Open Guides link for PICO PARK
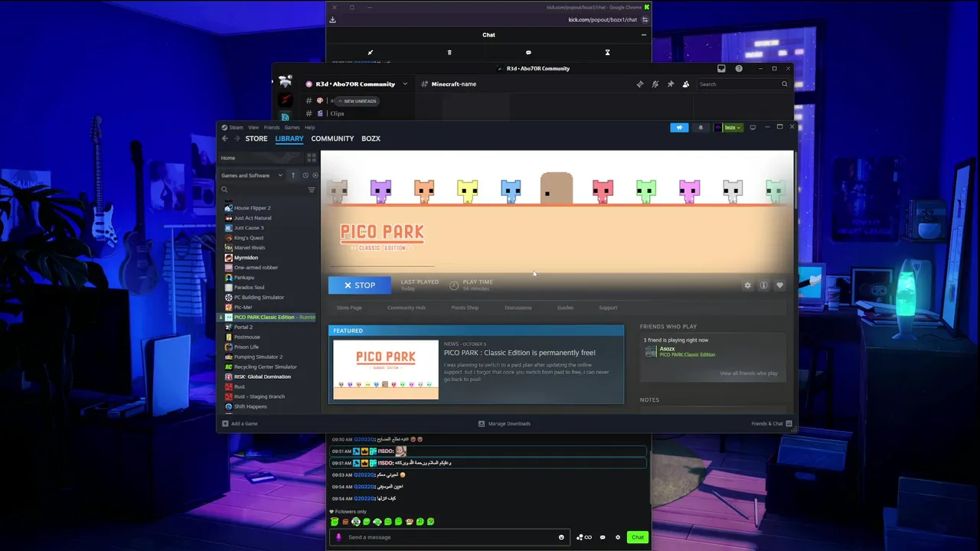The image size is (980, 551). point(565,308)
